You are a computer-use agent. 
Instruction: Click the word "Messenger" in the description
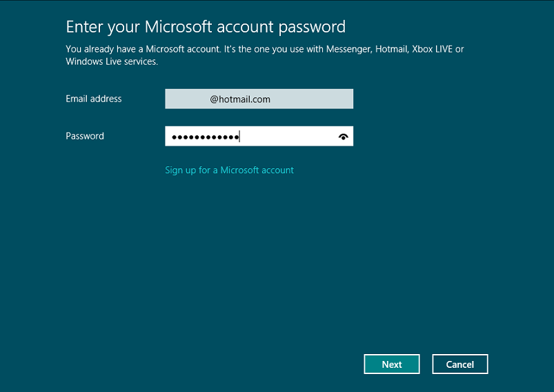coord(346,50)
